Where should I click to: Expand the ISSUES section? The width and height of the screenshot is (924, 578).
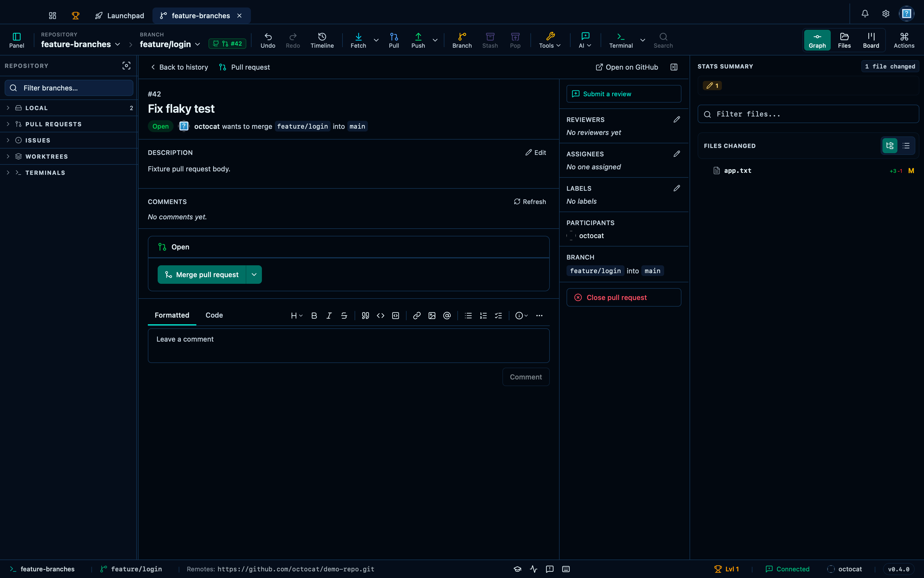pyautogui.click(x=69, y=140)
